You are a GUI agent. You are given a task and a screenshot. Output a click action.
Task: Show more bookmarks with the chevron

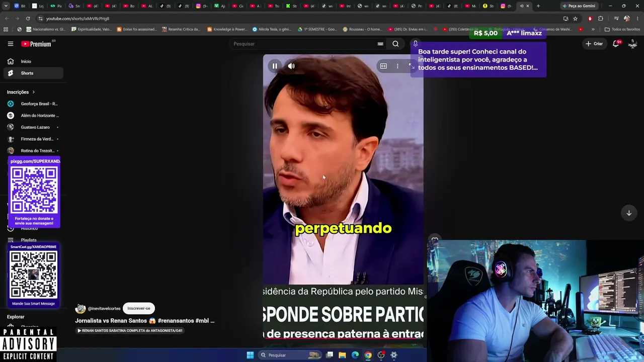pyautogui.click(x=593, y=29)
